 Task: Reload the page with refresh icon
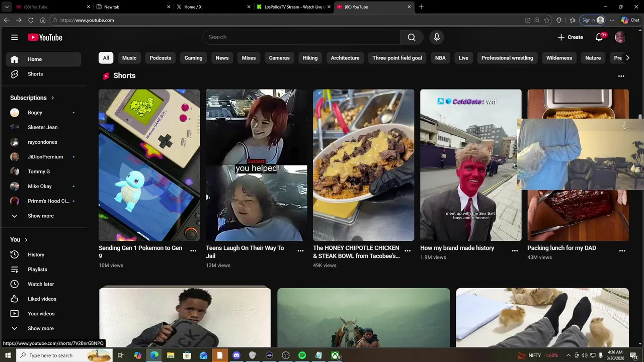click(31, 20)
